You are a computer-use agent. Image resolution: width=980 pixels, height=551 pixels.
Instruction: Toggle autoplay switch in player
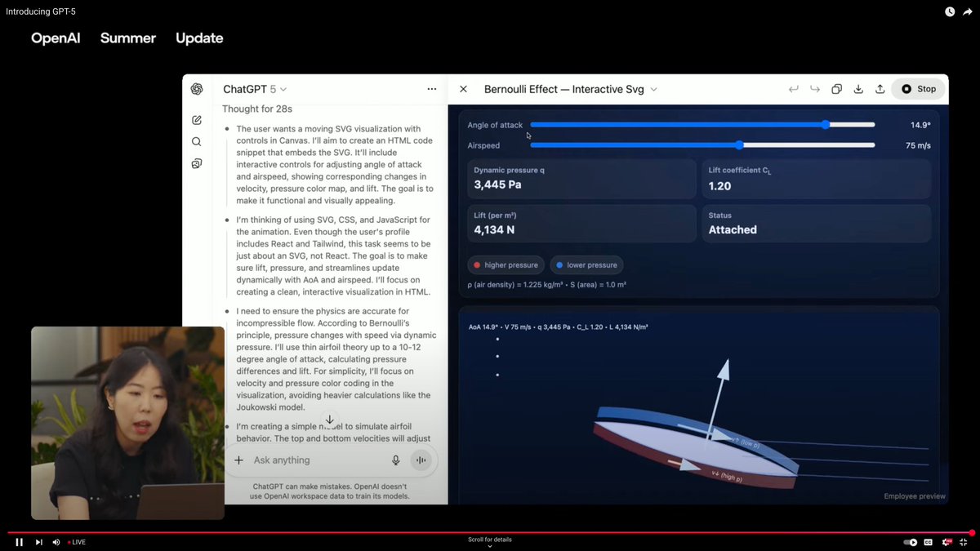click(x=911, y=542)
